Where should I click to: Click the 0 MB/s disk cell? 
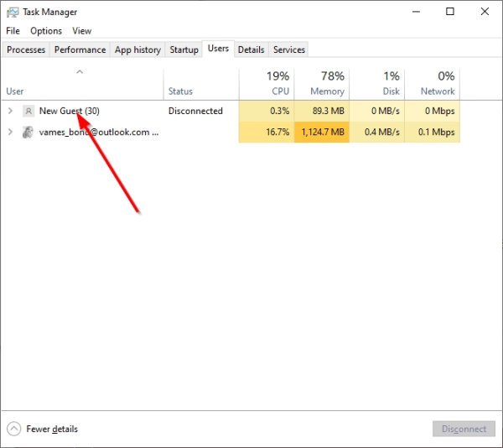377,111
